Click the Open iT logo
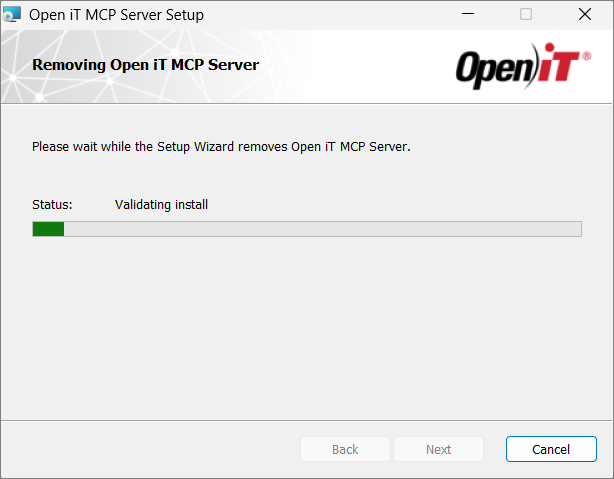Image resolution: width=614 pixels, height=479 pixels. [x=523, y=65]
